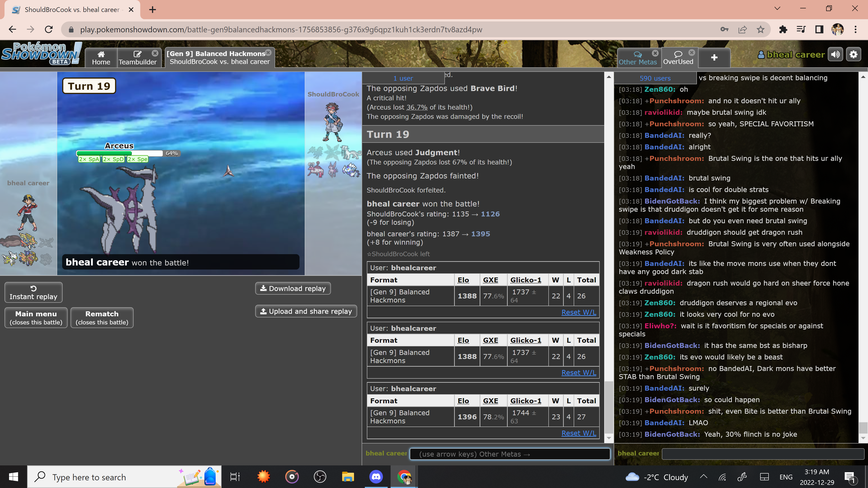The height and width of the screenshot is (488, 868).
Task: Click the address bar URL
Action: point(281,30)
